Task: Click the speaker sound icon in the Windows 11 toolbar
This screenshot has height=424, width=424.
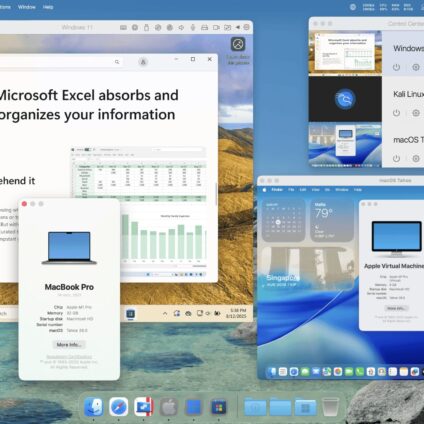Action: 181,28
